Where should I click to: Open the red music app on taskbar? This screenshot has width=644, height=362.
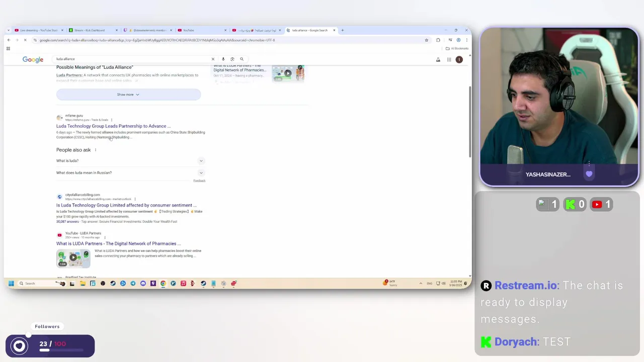(183, 284)
